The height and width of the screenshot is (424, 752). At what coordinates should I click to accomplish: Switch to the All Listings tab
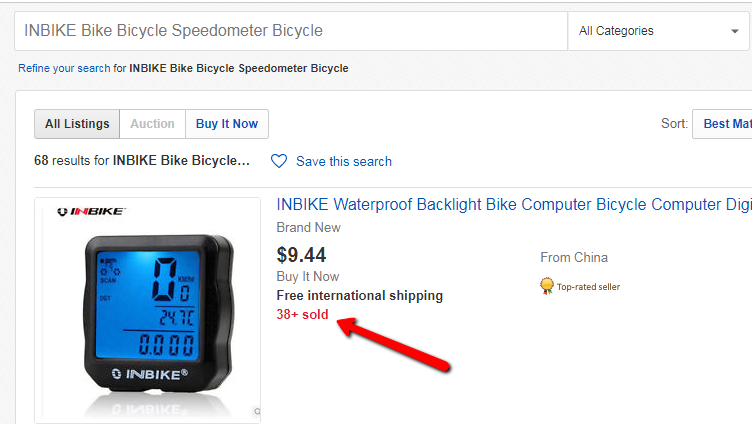77,124
